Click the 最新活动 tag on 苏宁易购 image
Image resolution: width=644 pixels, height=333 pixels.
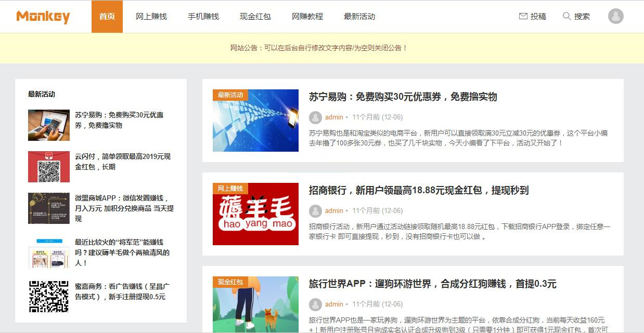pyautogui.click(x=230, y=95)
